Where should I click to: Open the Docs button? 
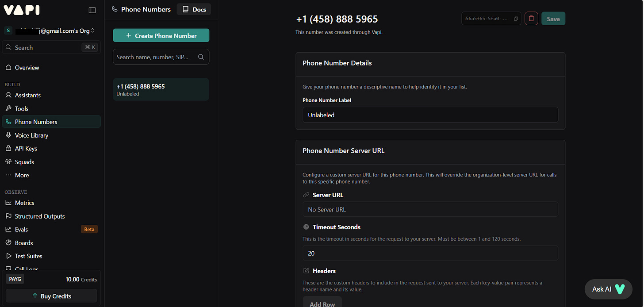(194, 9)
